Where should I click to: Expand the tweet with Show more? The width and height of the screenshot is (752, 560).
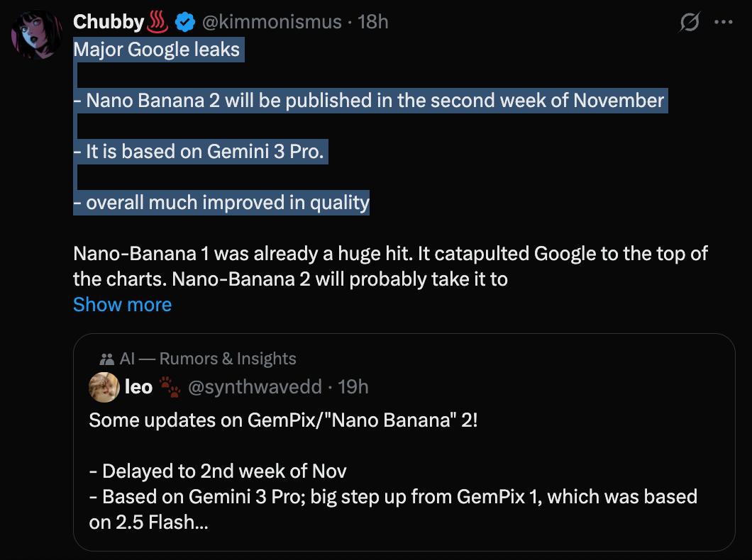[x=122, y=305]
